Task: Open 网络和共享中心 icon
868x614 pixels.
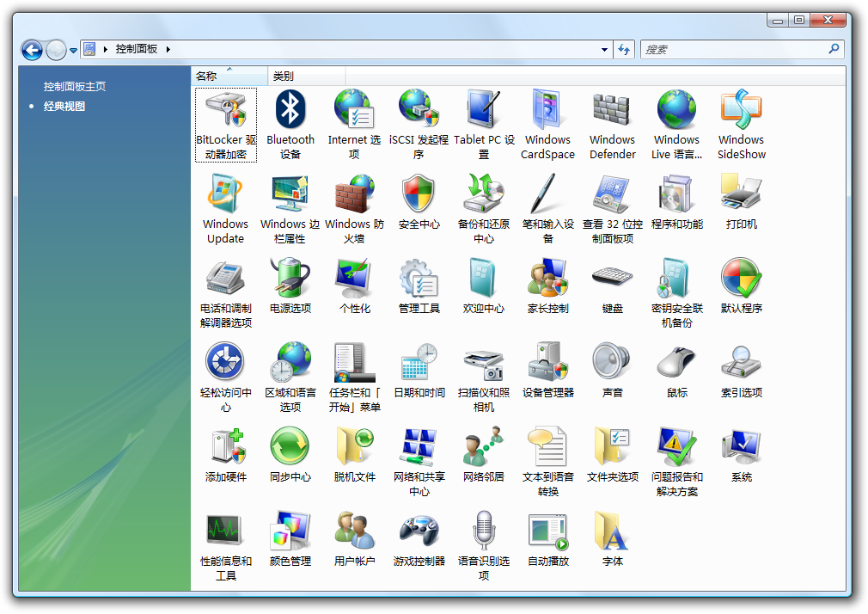Action: pyautogui.click(x=419, y=447)
